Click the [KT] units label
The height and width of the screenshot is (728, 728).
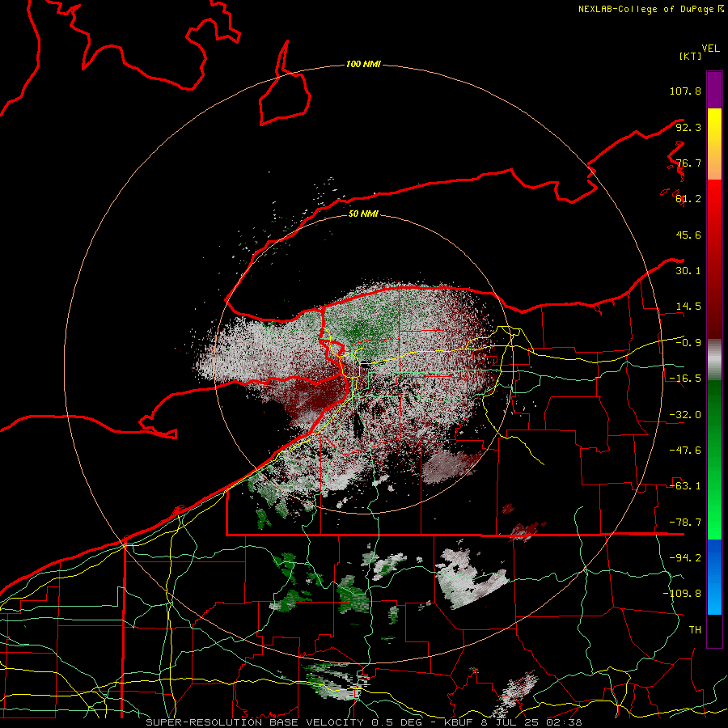pyautogui.click(x=690, y=56)
